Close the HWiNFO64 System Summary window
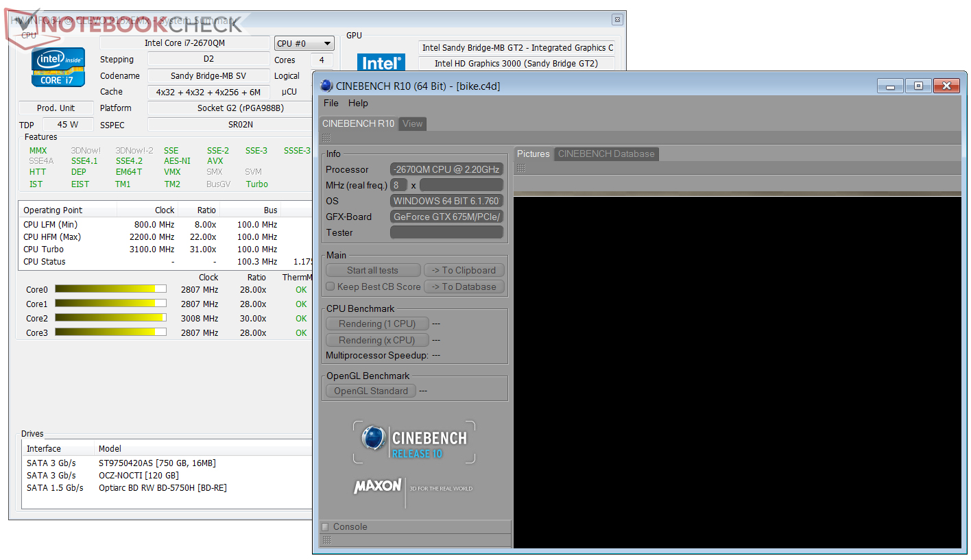This screenshot has width=971, height=560. (x=617, y=20)
